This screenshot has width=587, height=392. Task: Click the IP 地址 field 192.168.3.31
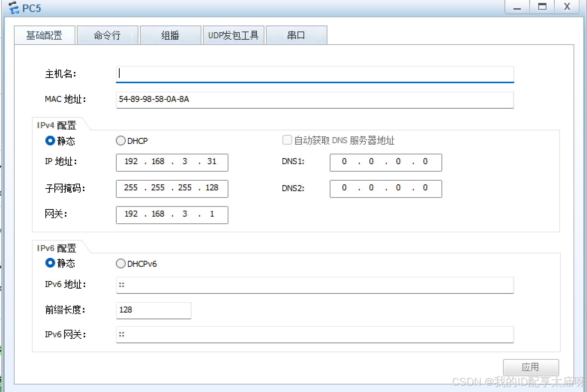click(x=172, y=162)
